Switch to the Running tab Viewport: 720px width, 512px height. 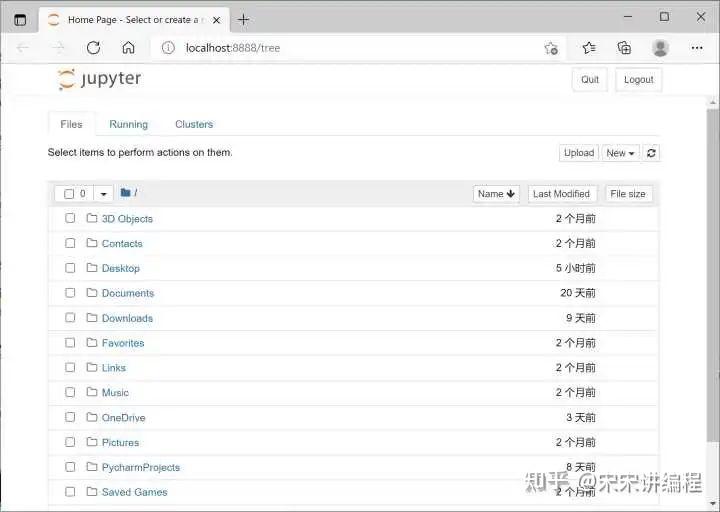[x=129, y=124]
